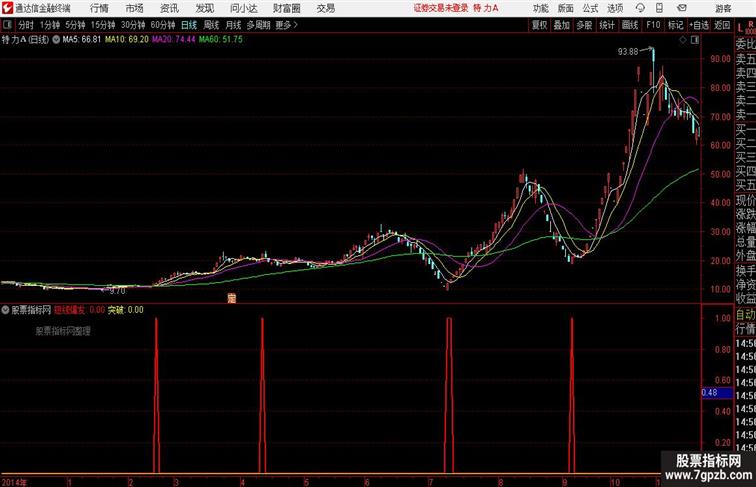Switch to 5分钟 period
The image size is (756, 487).
[75, 25]
